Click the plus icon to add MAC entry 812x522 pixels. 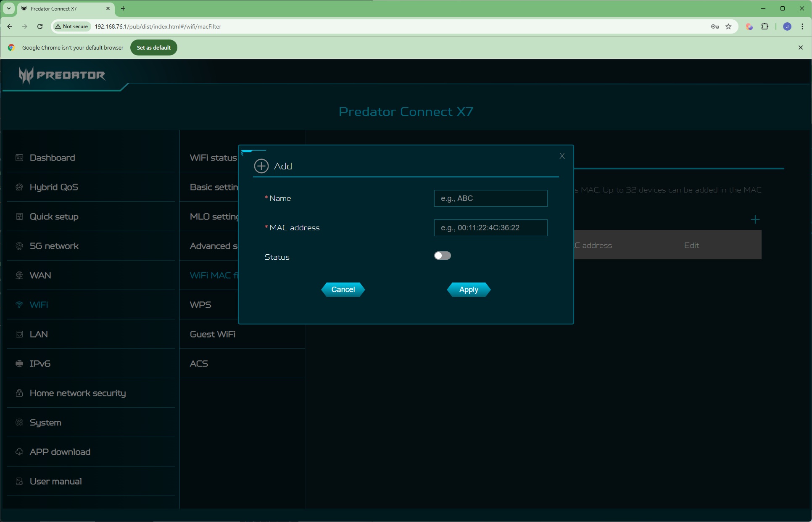click(x=755, y=219)
